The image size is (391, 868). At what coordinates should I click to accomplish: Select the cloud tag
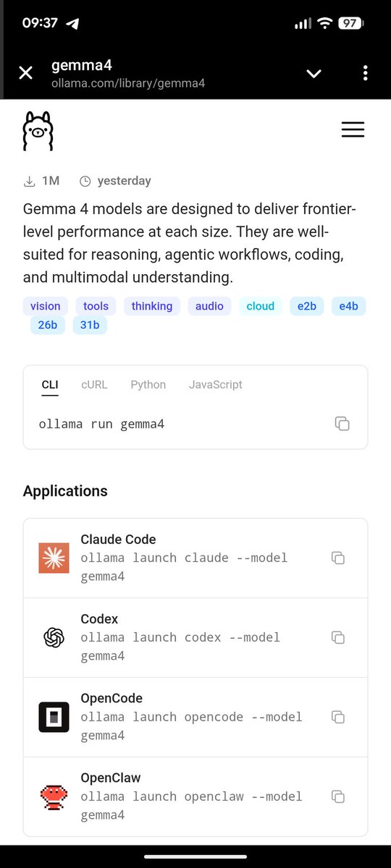point(261,306)
